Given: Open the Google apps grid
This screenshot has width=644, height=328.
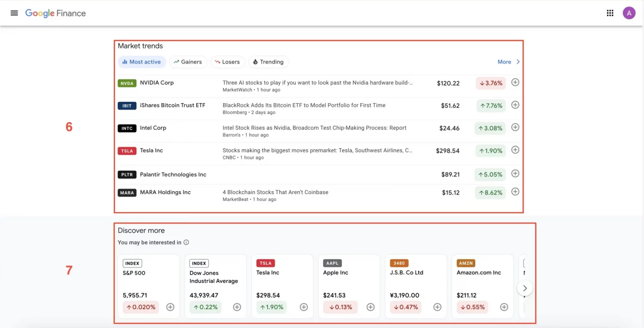Looking at the screenshot, I should (610, 13).
